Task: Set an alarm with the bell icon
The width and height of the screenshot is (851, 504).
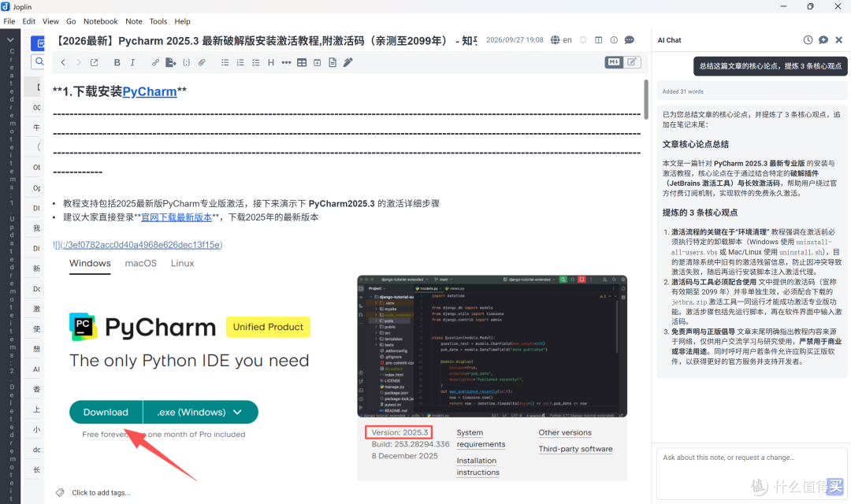Action: 583,40
